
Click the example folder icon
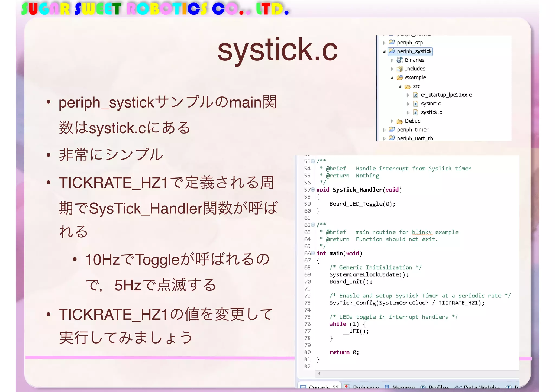400,77
